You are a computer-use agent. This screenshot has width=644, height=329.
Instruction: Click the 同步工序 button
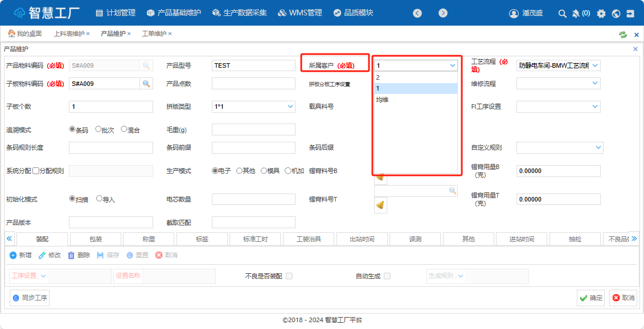pyautogui.click(x=30, y=297)
